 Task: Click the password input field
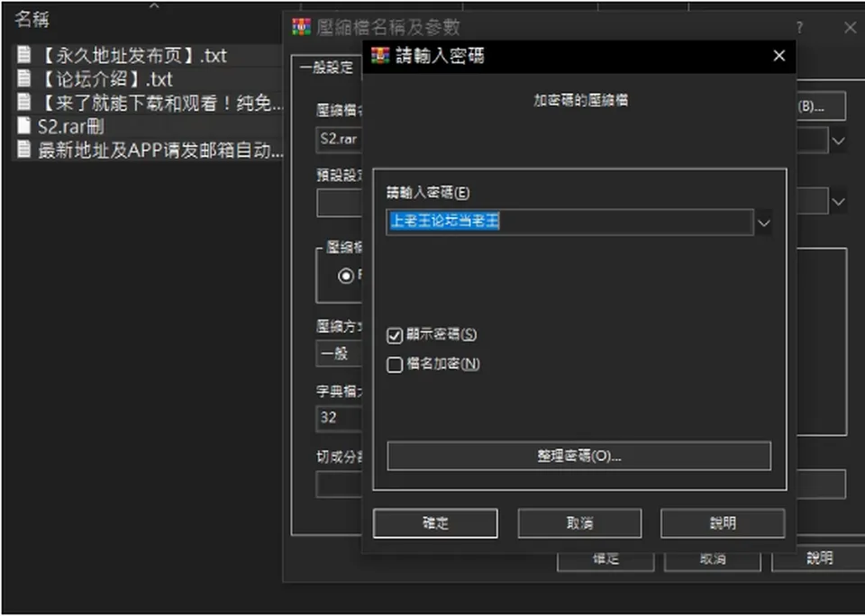coord(569,222)
